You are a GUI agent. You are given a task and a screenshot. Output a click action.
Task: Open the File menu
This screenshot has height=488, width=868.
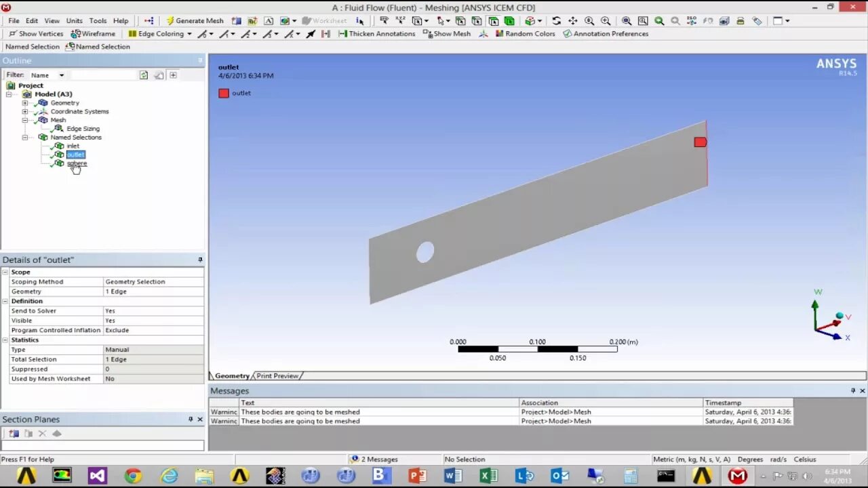pyautogui.click(x=14, y=20)
